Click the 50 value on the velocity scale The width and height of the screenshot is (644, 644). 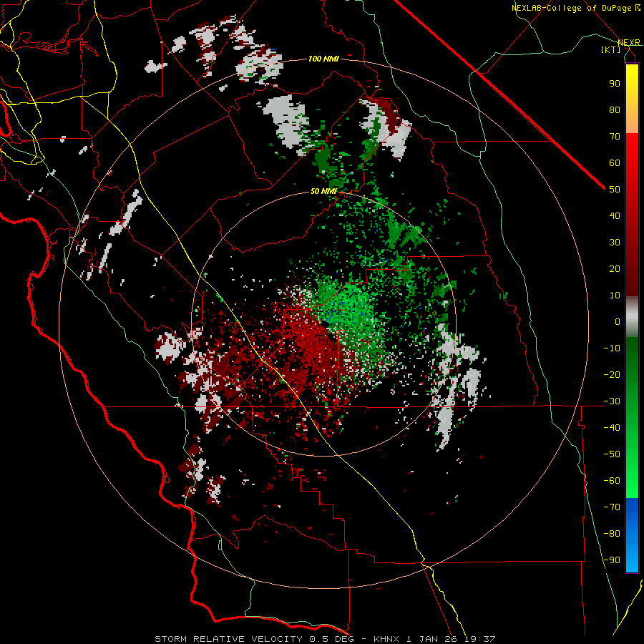pos(615,190)
